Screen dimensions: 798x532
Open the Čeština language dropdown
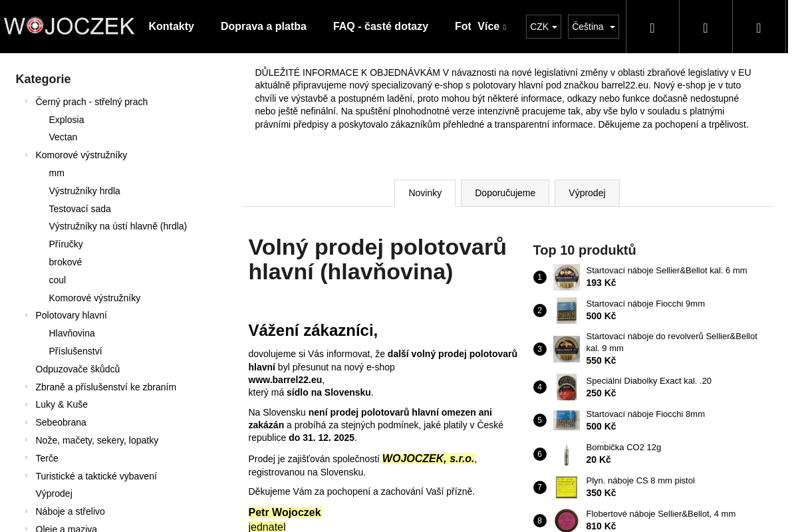(x=593, y=27)
